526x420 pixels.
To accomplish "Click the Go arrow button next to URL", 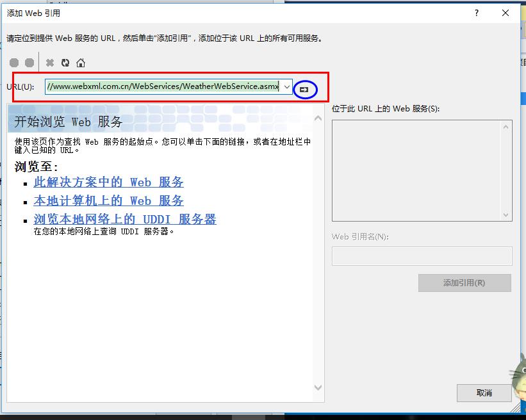I will tap(304, 90).
